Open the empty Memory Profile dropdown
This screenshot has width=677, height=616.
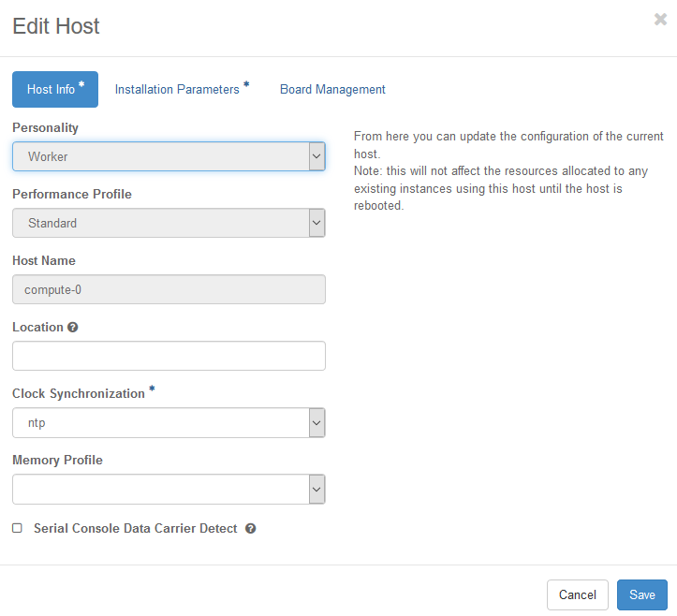coord(169,489)
